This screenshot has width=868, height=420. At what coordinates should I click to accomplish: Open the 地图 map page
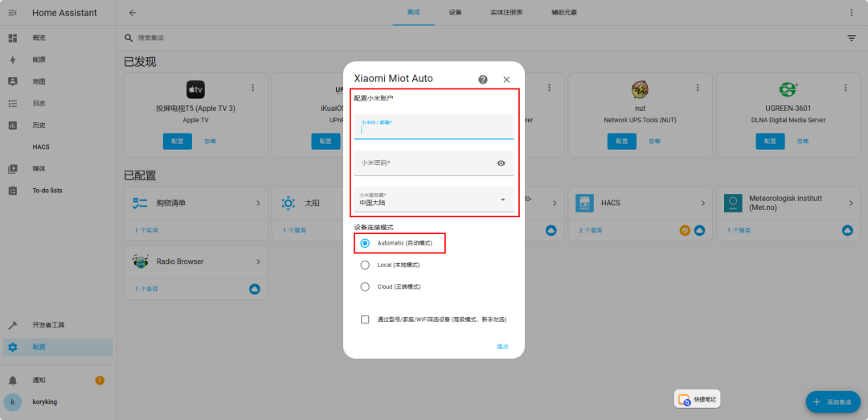coord(58,81)
